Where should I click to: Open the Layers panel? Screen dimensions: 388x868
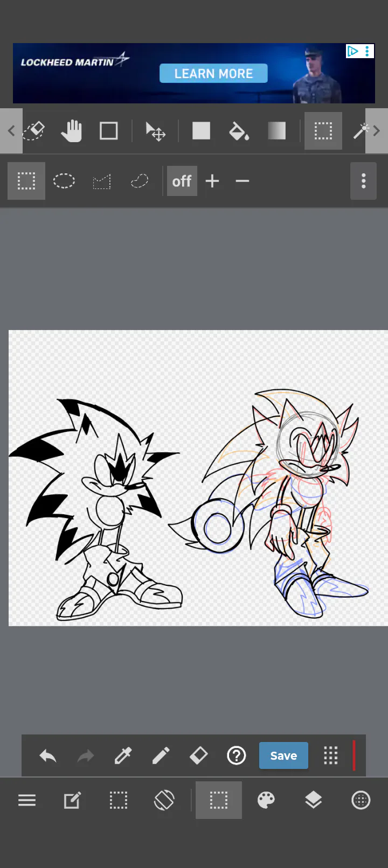(314, 800)
